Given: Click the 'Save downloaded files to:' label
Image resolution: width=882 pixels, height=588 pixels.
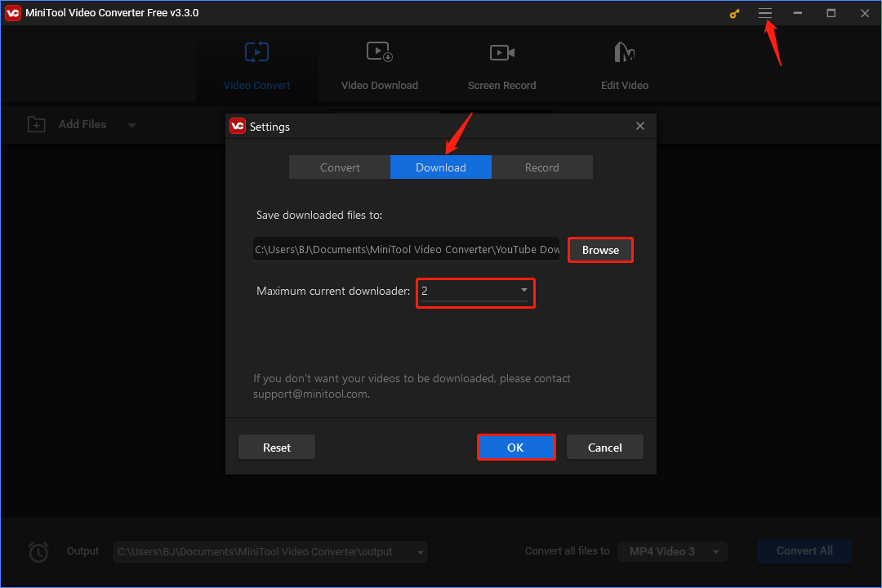Looking at the screenshot, I should (x=319, y=215).
